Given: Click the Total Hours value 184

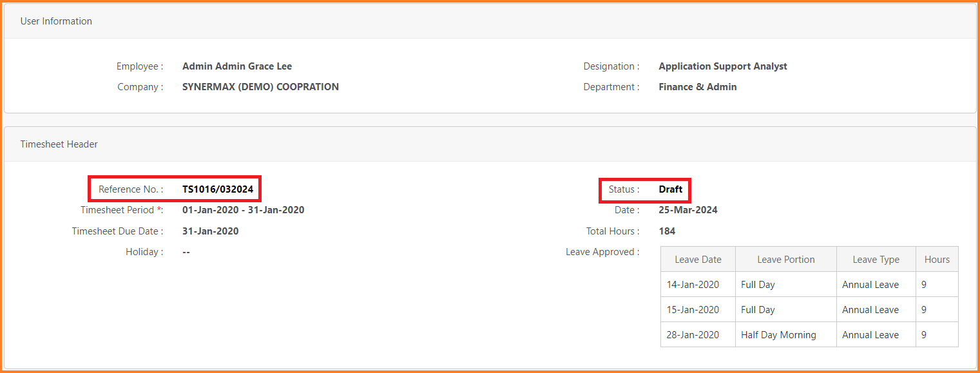Looking at the screenshot, I should [667, 231].
